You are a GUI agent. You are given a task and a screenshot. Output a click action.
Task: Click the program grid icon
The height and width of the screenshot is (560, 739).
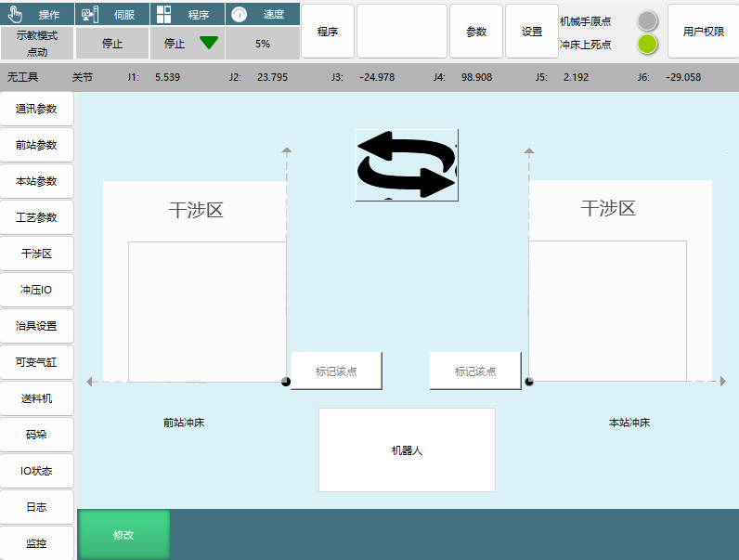[163, 14]
